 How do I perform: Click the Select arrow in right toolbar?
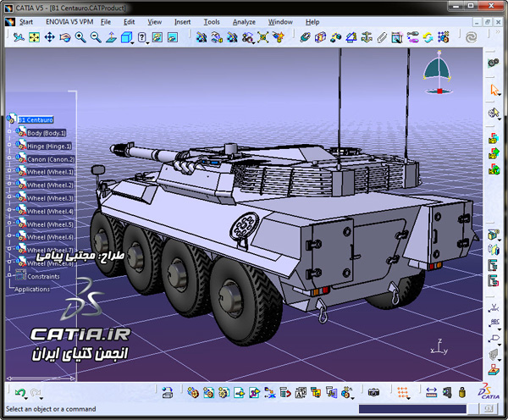[x=494, y=90]
